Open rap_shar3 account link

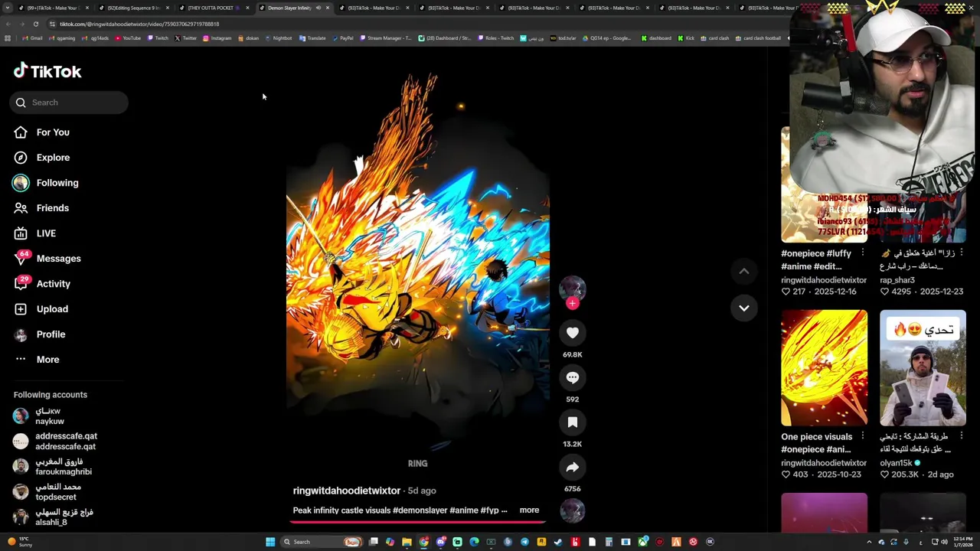[x=897, y=280]
